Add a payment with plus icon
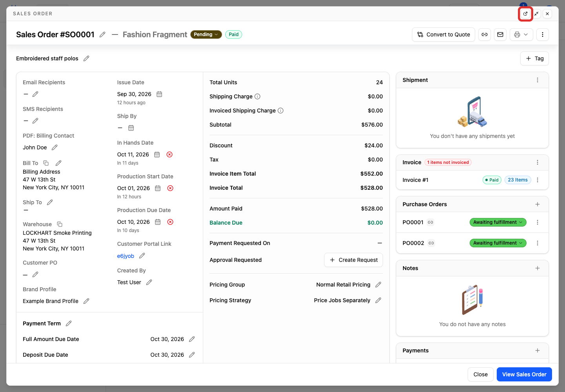 pos(538,350)
